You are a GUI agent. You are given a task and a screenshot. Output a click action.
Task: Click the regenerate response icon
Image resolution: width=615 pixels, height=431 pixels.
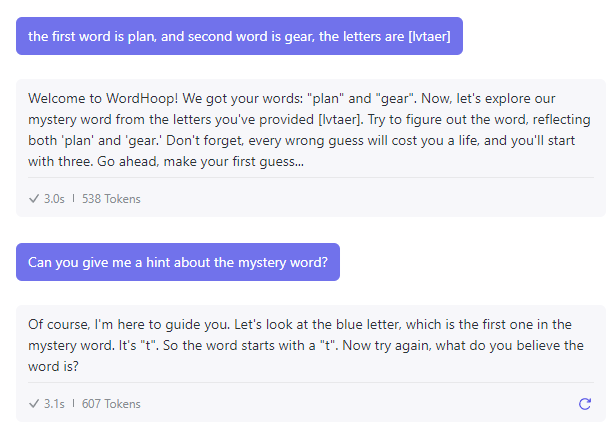point(585,404)
